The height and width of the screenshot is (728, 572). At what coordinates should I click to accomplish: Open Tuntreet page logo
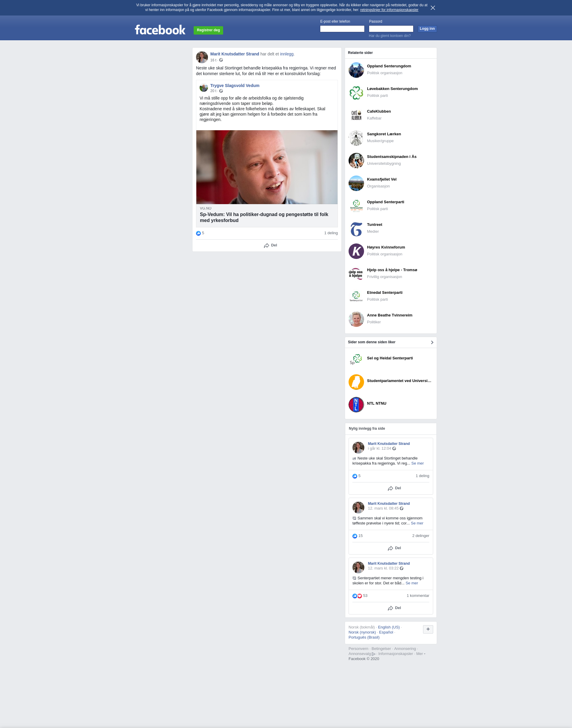(356, 229)
